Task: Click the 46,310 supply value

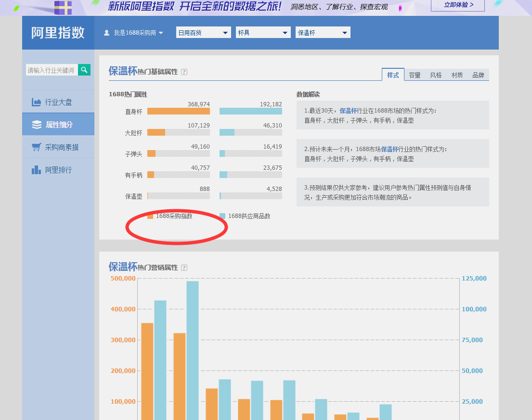Action: (x=272, y=126)
